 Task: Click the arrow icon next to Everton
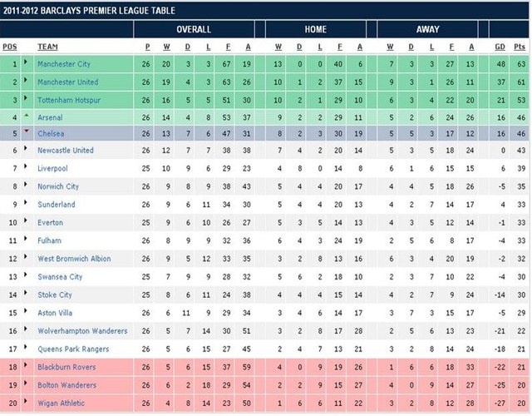point(26,222)
